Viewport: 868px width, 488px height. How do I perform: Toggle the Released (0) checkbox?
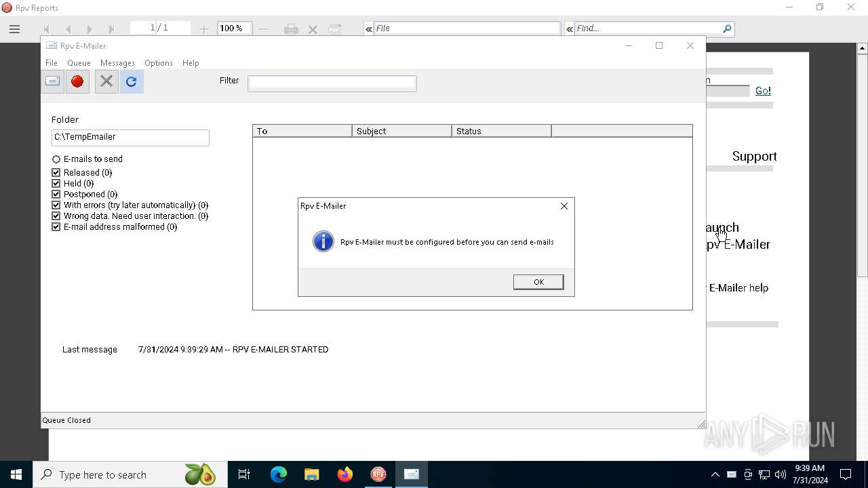pos(56,173)
